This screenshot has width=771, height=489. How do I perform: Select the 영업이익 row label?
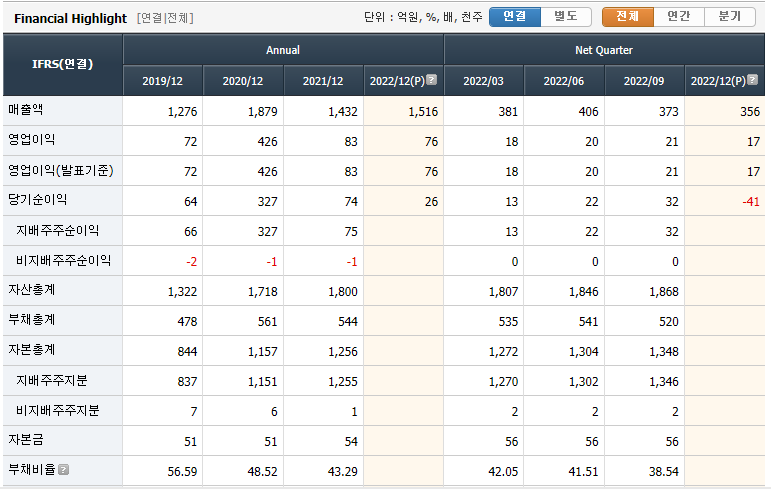[x=31, y=140]
